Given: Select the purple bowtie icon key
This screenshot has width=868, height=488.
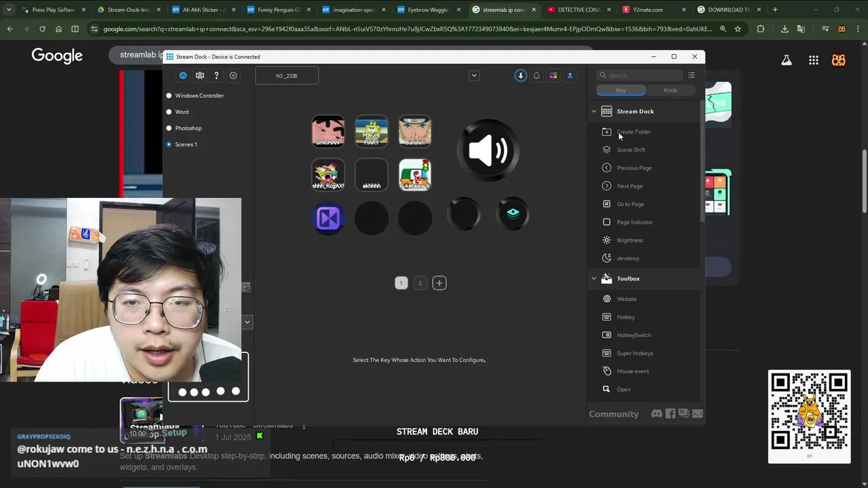Looking at the screenshot, I should [x=328, y=218].
